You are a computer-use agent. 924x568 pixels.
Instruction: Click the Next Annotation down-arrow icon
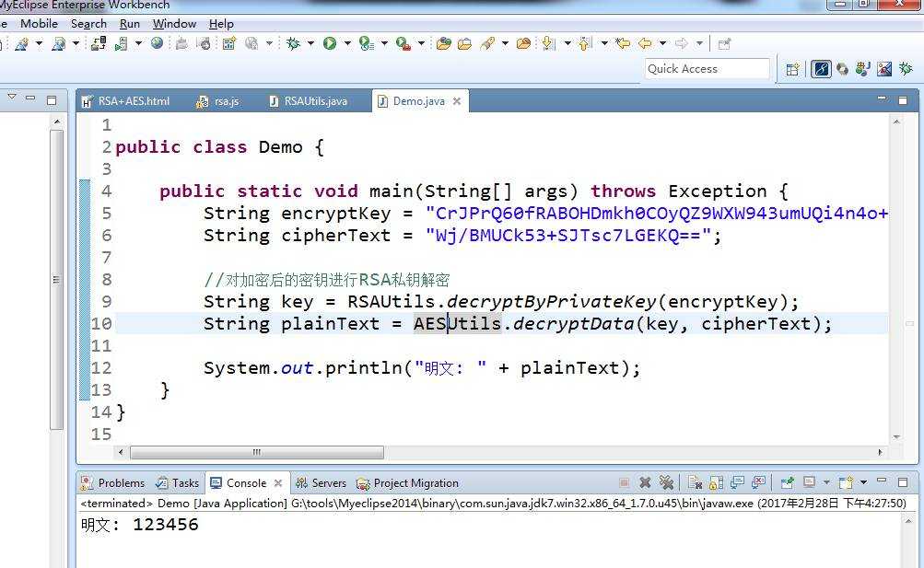click(549, 43)
